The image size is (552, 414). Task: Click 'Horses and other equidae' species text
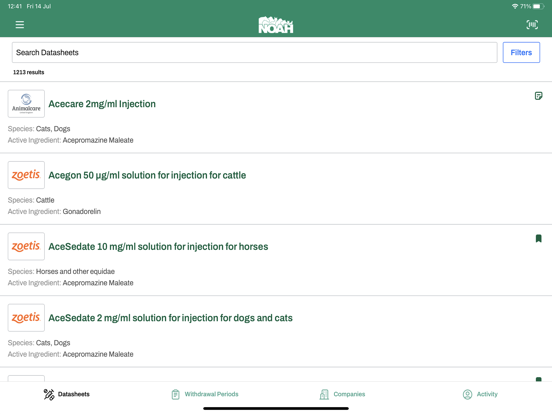75,271
